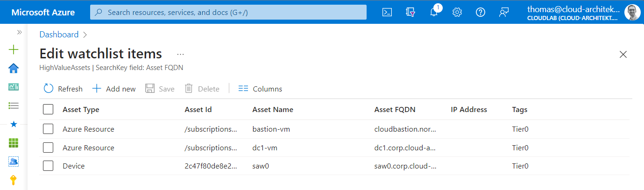
Task: Open the help question mark
Action: pyautogui.click(x=481, y=13)
